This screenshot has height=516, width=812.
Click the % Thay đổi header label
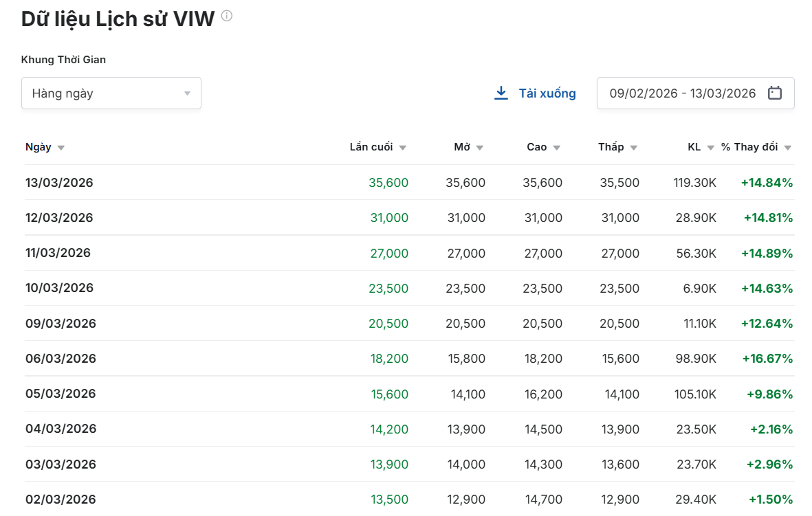(749, 147)
